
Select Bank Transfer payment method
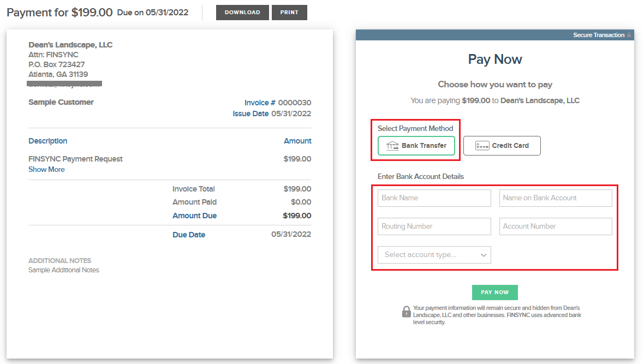tap(416, 145)
